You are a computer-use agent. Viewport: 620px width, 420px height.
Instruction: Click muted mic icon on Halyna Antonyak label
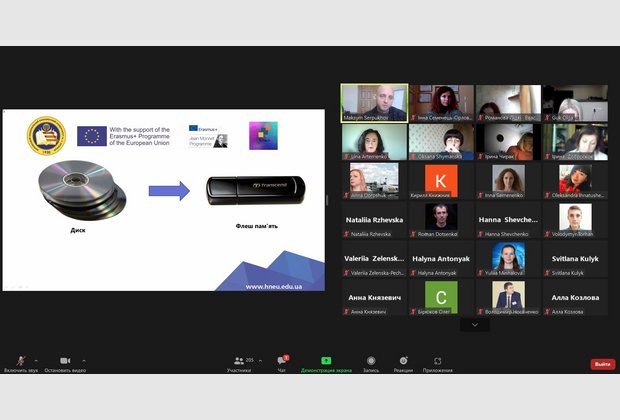tap(414, 273)
